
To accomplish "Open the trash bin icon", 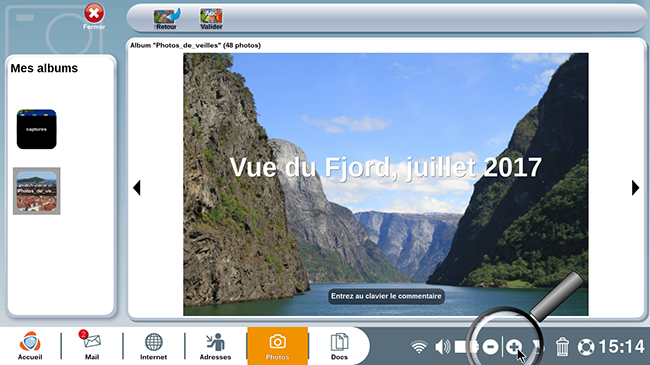I will (x=562, y=346).
